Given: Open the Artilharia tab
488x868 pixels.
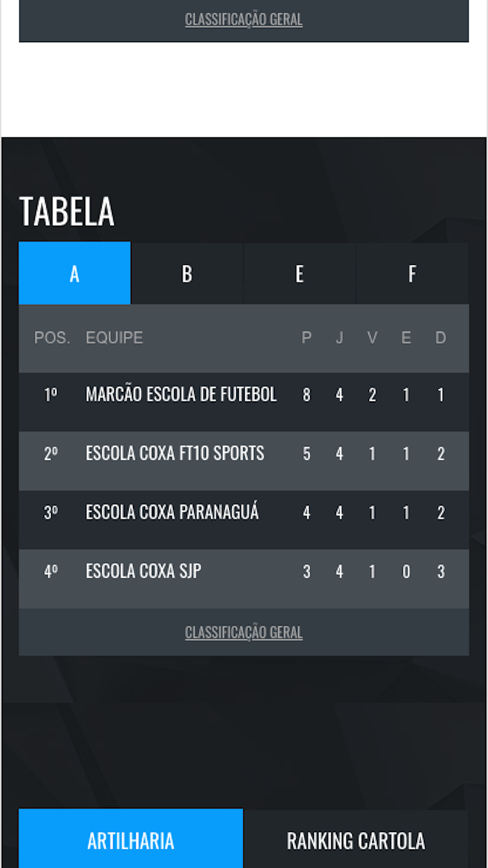Looking at the screenshot, I should click(130, 840).
